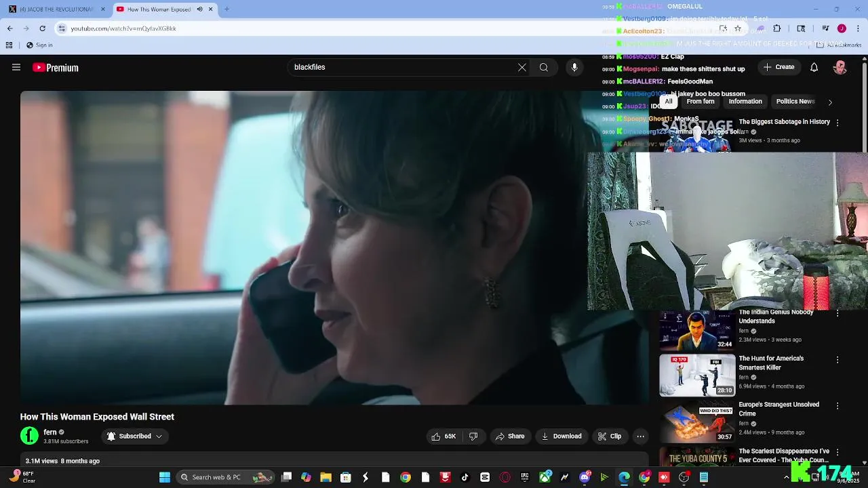
Task: Mute the How This Woman Exposed tab
Action: tap(199, 9)
